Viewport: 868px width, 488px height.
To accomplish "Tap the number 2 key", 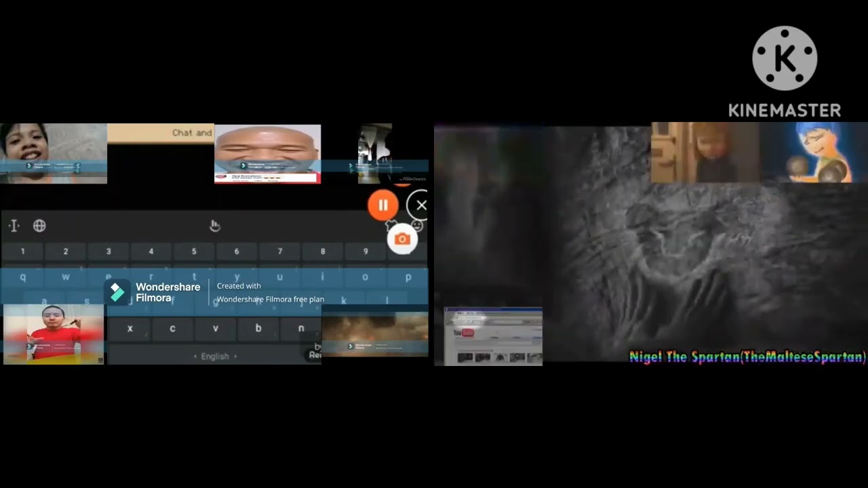I will pyautogui.click(x=66, y=251).
